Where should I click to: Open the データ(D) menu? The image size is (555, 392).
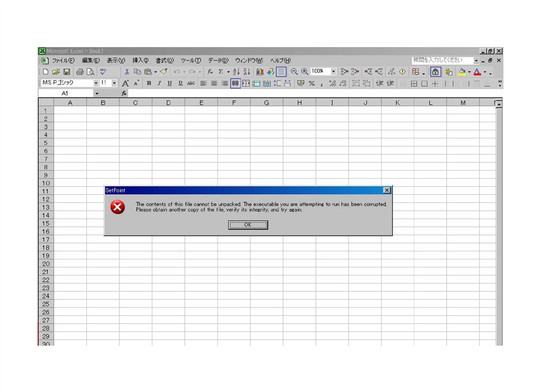coord(218,61)
